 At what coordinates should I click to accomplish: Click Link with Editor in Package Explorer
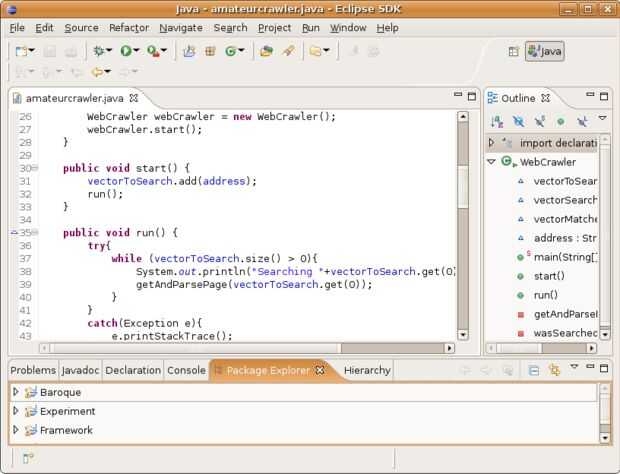(x=553, y=370)
